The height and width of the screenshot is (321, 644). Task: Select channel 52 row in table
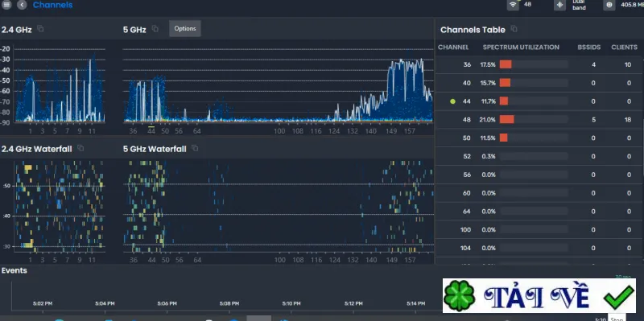(x=538, y=156)
